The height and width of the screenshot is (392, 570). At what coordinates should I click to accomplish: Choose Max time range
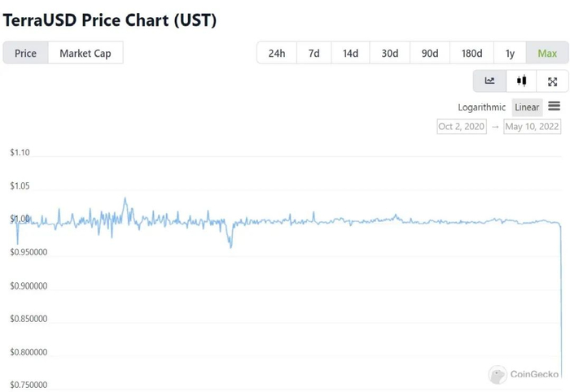tap(546, 54)
